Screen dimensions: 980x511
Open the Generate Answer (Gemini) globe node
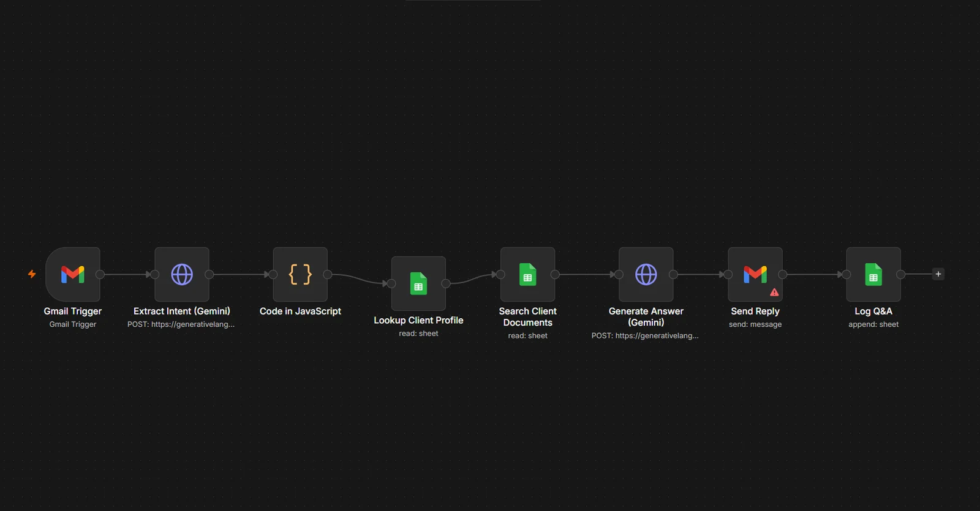(x=646, y=274)
